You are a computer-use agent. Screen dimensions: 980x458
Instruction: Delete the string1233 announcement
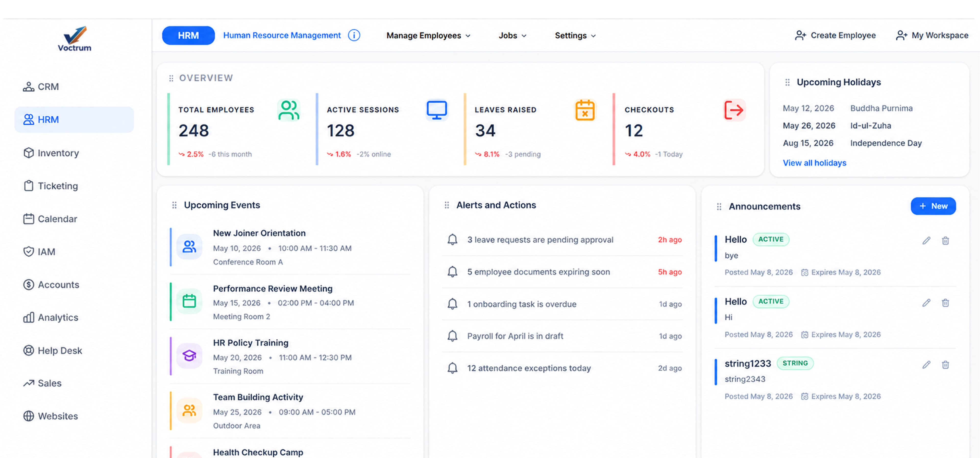[x=945, y=365]
